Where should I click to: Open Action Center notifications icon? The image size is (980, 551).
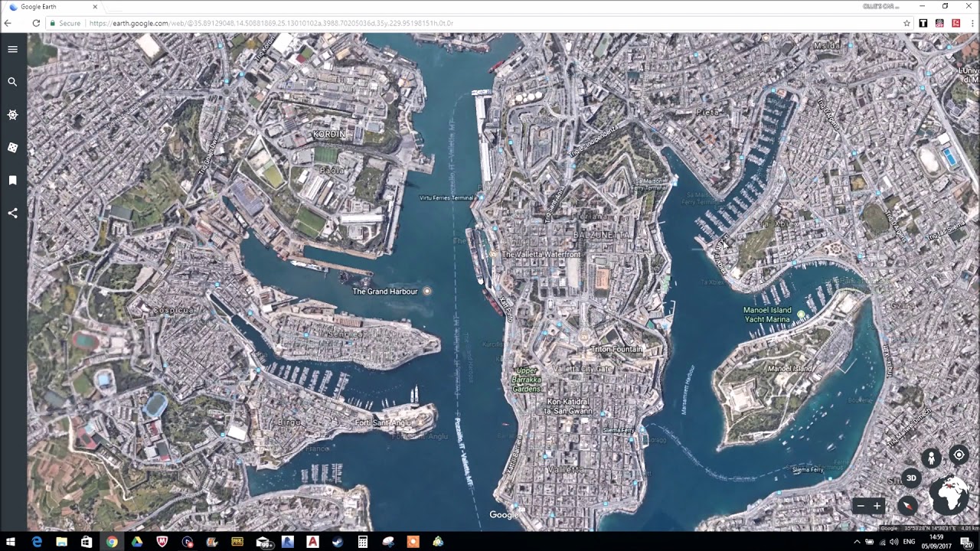pos(966,542)
